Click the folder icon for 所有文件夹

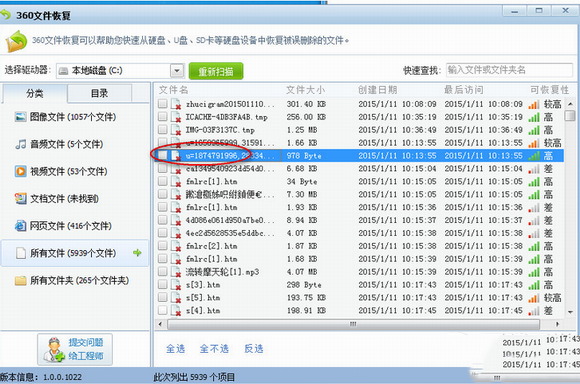[20, 280]
